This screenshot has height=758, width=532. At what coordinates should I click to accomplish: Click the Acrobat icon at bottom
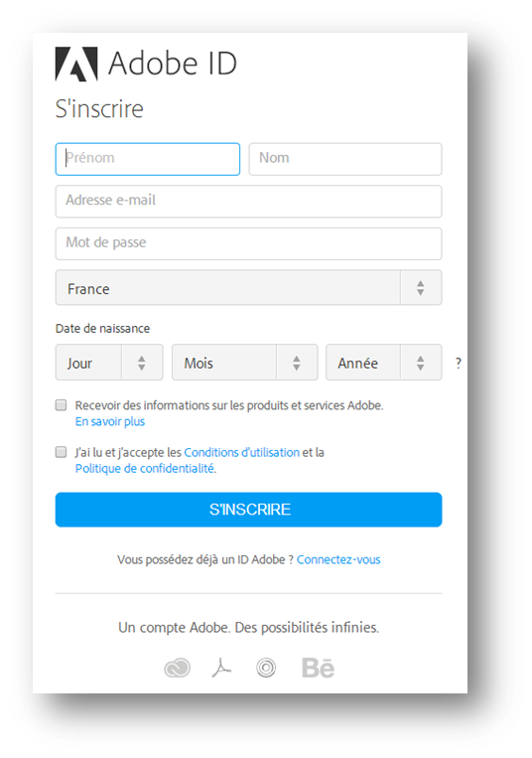(221, 668)
